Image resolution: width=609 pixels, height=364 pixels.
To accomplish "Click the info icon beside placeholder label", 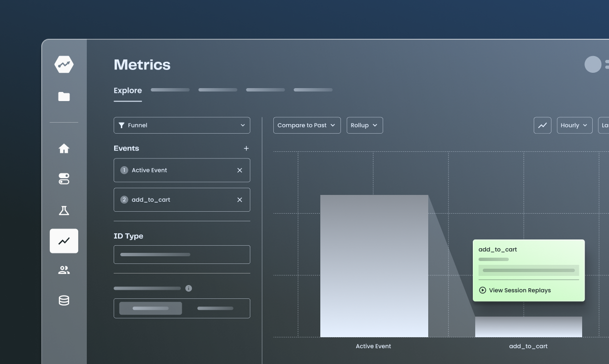I will pyautogui.click(x=188, y=288).
